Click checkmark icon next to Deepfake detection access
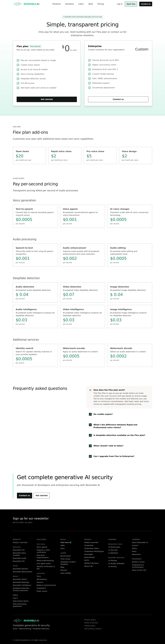Viewport: 165px width, 644px height. 18,79
